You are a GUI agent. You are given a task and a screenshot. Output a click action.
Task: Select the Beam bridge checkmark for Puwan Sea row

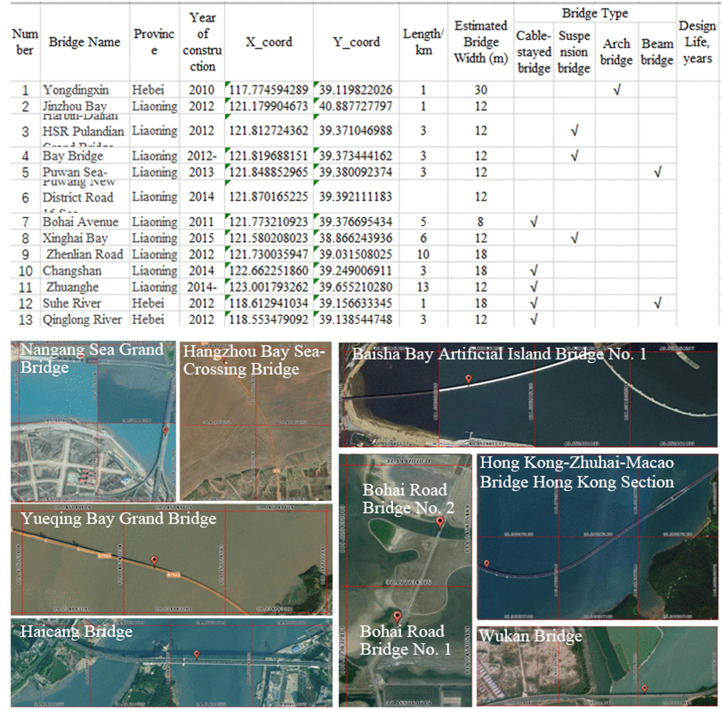[658, 172]
